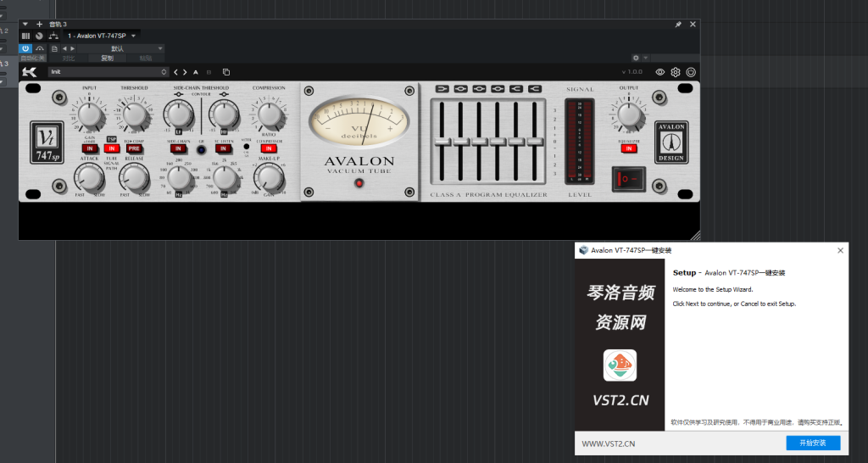Click the second EQ band bell icon
This screenshot has height=463, width=868.
460,88
